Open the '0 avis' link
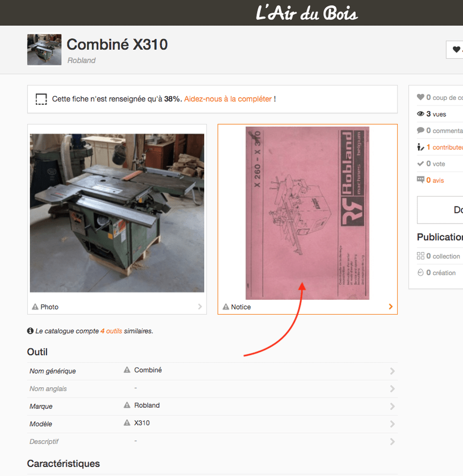 tap(435, 180)
